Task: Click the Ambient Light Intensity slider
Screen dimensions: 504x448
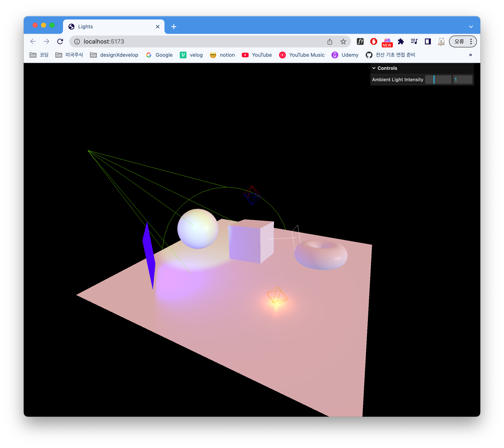Action: pyautogui.click(x=438, y=80)
